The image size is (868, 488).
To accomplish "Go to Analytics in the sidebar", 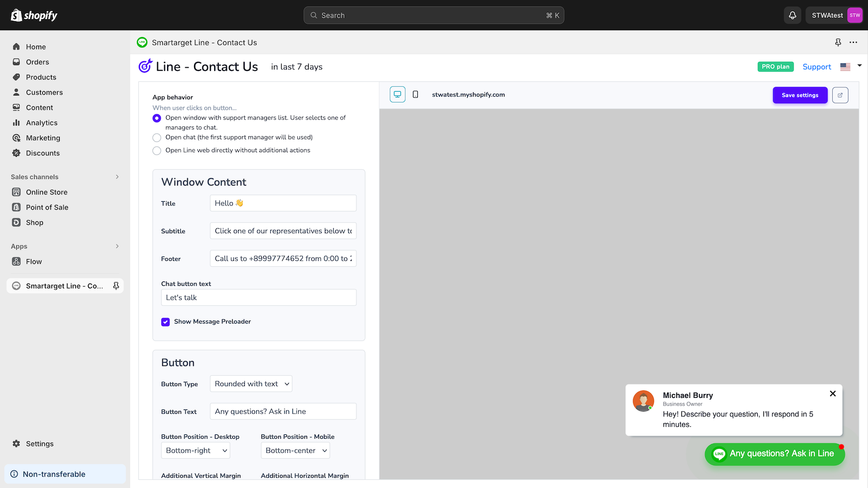I will click(x=42, y=123).
